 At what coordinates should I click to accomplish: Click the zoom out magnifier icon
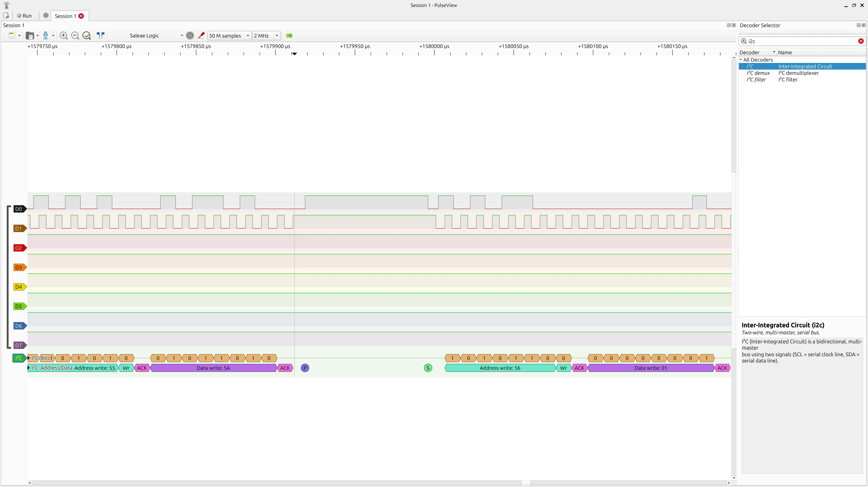[x=75, y=36]
